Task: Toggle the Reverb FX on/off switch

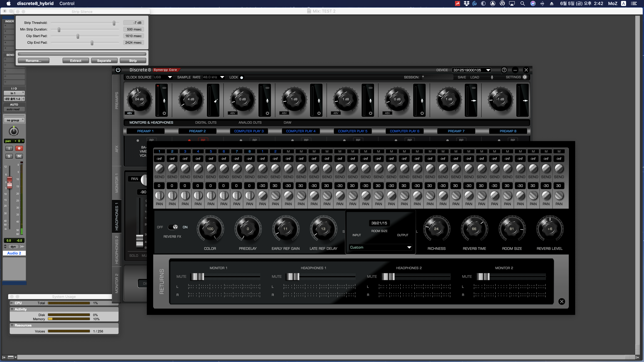Action: point(173,227)
